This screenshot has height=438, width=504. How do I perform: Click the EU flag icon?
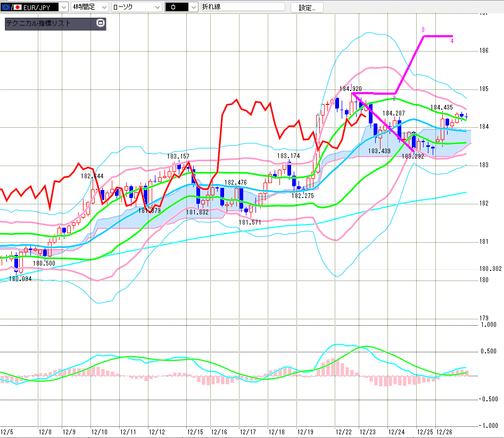click(5, 7)
